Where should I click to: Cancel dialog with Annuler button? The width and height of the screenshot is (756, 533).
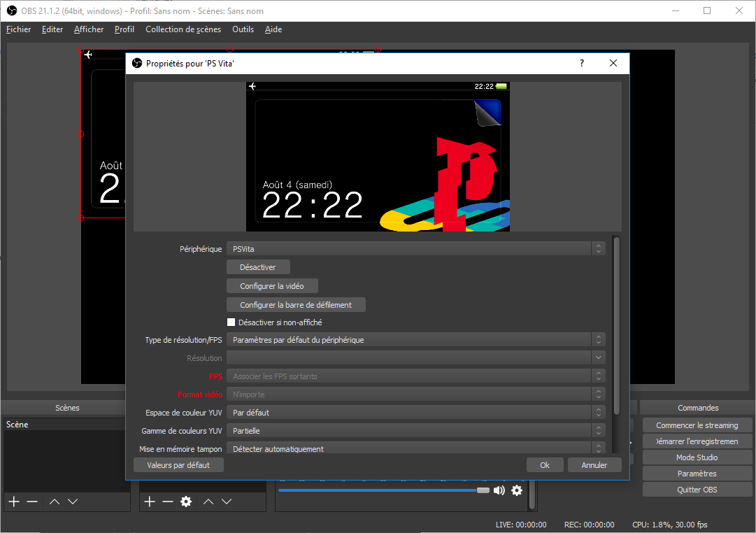[x=594, y=465]
